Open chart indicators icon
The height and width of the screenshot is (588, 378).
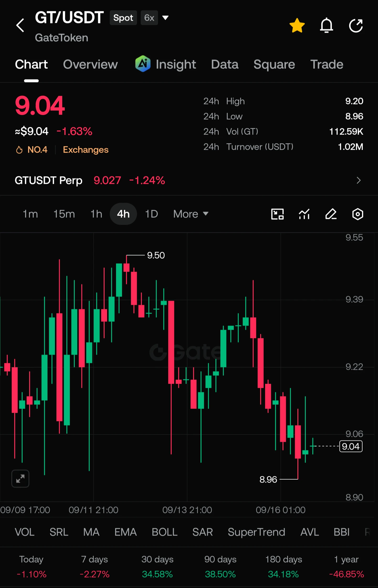tap(304, 214)
